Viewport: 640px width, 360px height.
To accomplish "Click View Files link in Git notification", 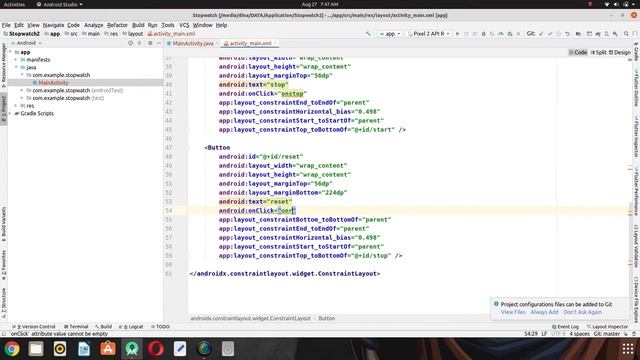I will click(x=513, y=312).
